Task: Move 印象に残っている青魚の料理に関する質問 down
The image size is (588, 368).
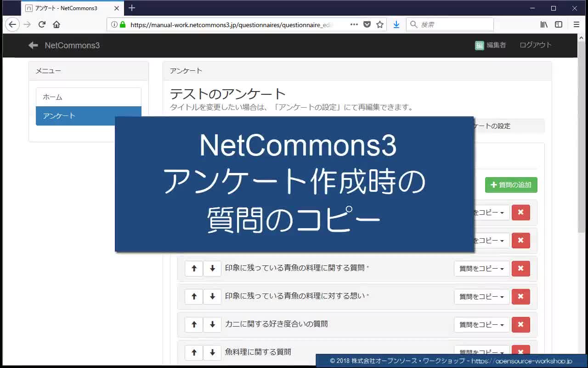Action: [212, 269]
